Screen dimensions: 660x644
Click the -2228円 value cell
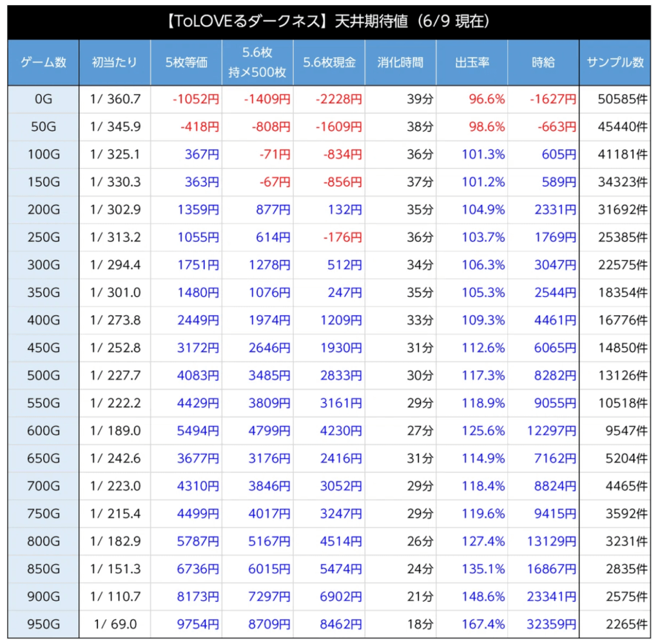click(329, 99)
